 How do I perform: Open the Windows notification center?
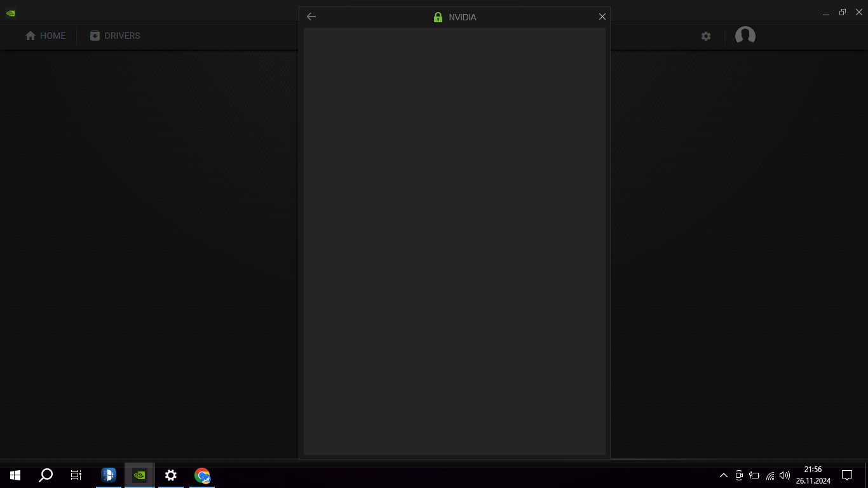[847, 475]
